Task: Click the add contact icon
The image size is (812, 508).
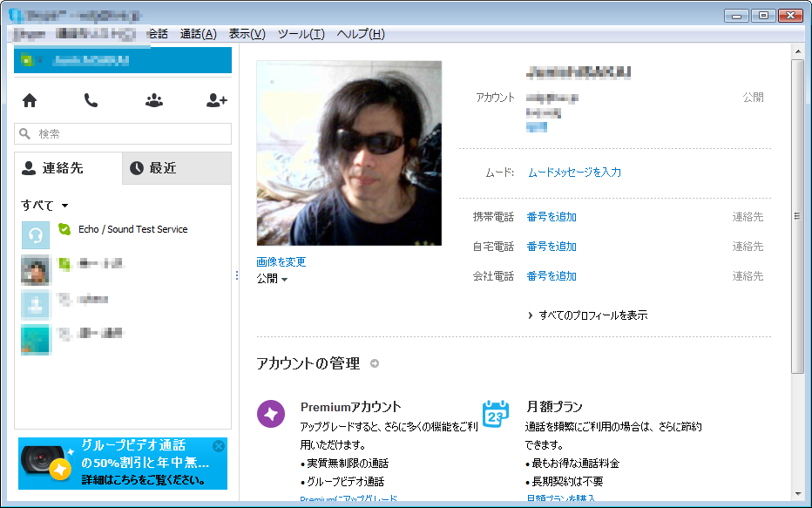Action: (x=216, y=100)
